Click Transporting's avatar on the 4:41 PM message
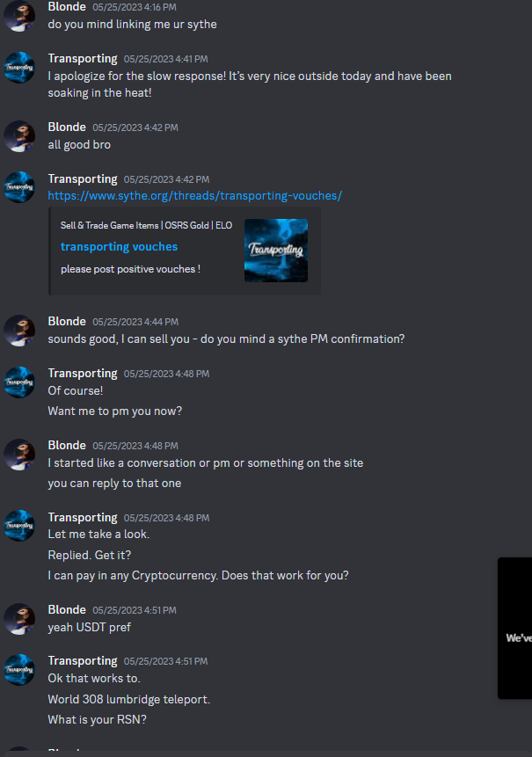The width and height of the screenshot is (532, 757). click(19, 68)
